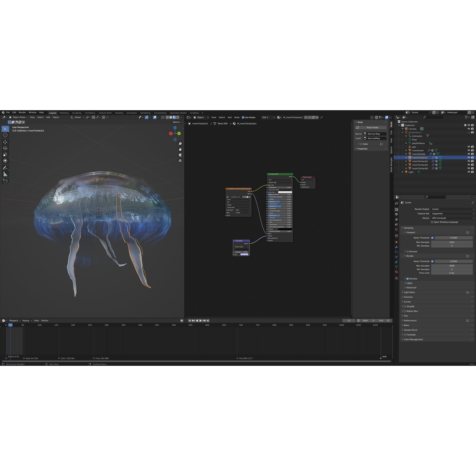
Task: Activate the Select Box tool
Action: (x=5, y=129)
